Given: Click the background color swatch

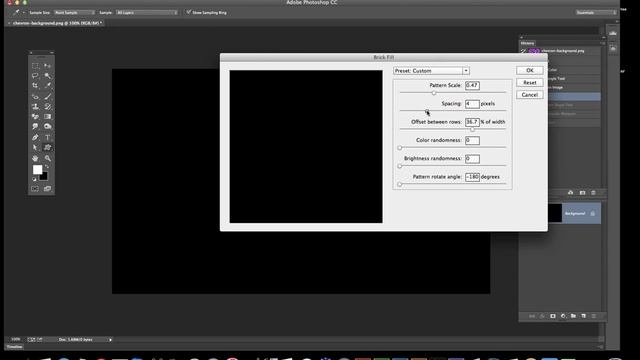Looking at the screenshot, I should (44, 177).
